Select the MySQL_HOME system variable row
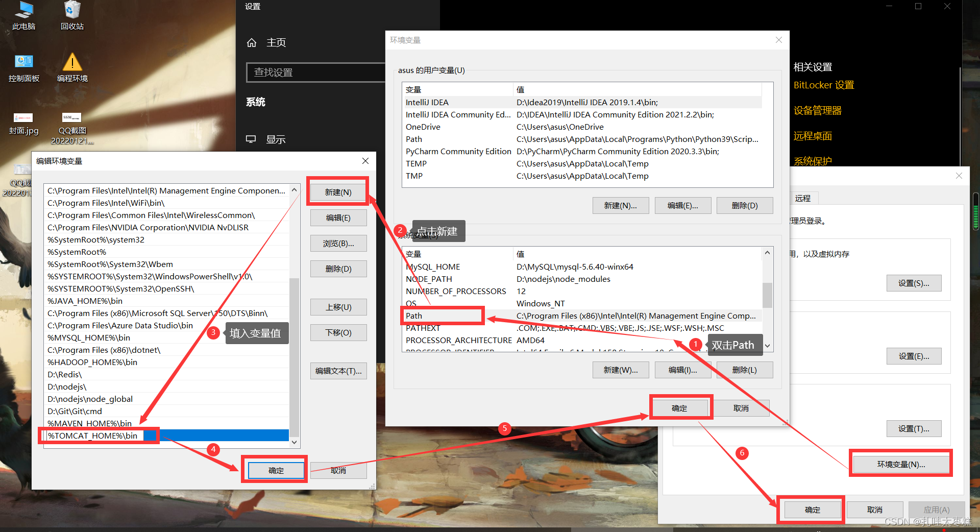The height and width of the screenshot is (532, 980). (582, 267)
